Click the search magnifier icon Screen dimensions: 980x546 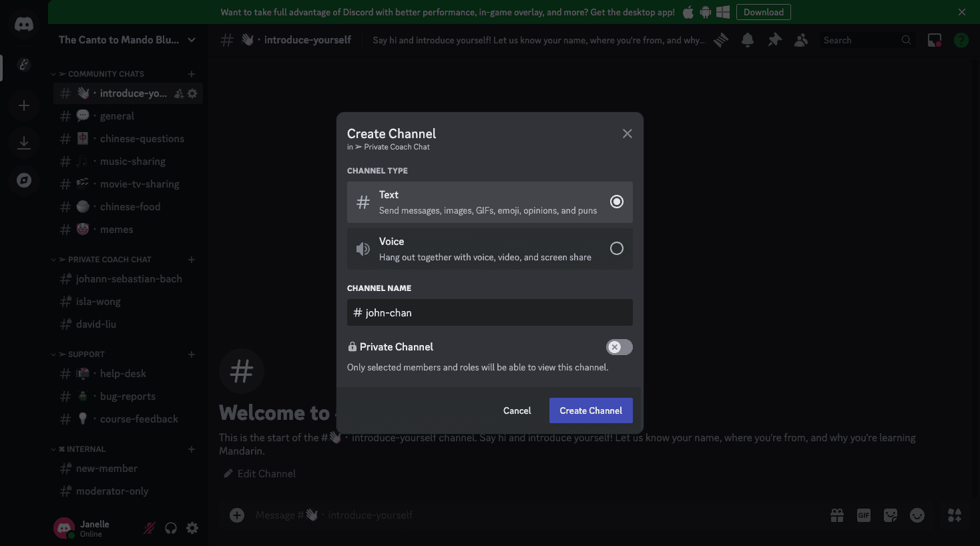[x=906, y=40]
